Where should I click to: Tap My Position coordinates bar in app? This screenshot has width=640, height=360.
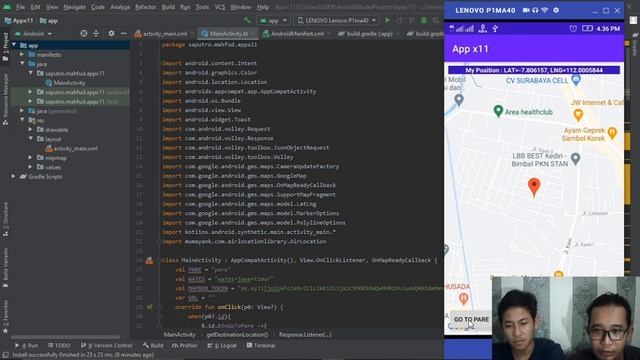(x=534, y=70)
